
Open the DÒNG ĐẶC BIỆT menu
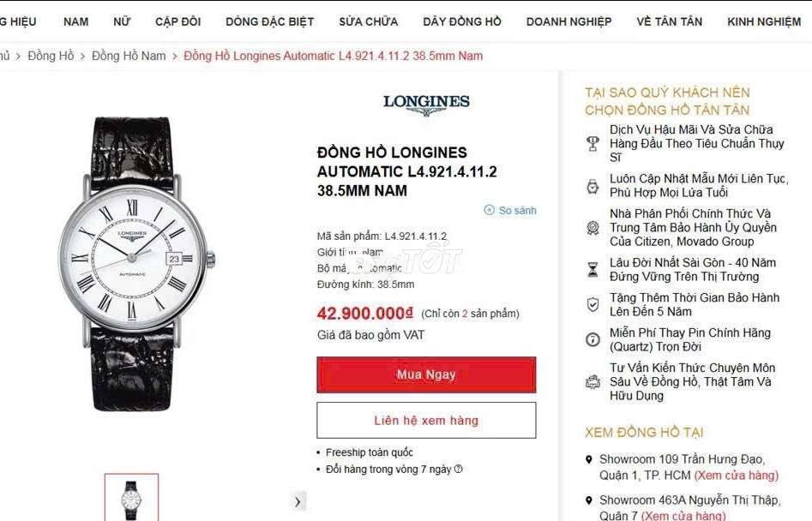point(270,21)
